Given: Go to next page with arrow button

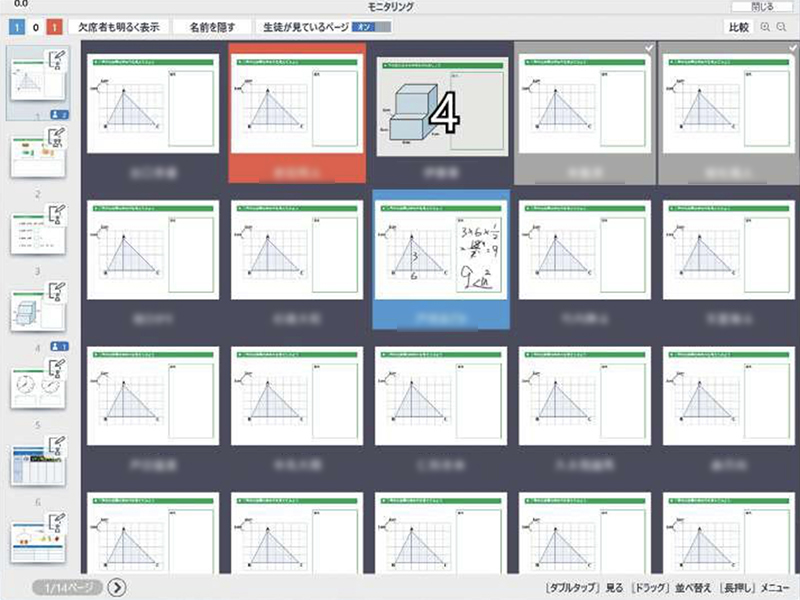Looking at the screenshot, I should point(117,587).
